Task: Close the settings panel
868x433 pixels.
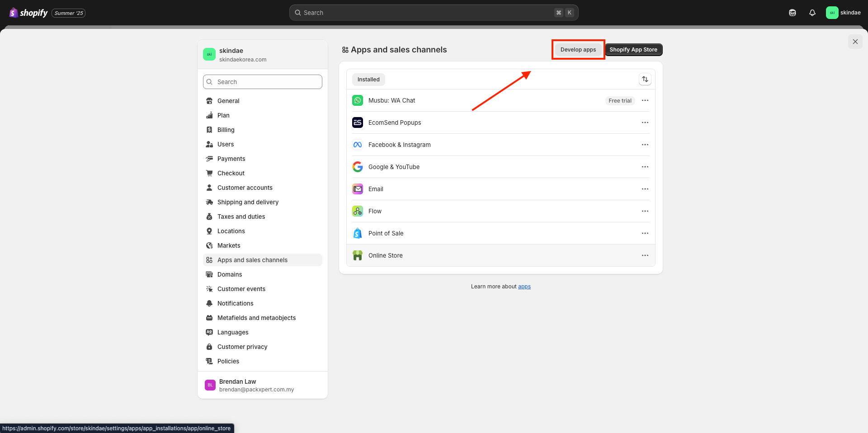Action: click(855, 42)
